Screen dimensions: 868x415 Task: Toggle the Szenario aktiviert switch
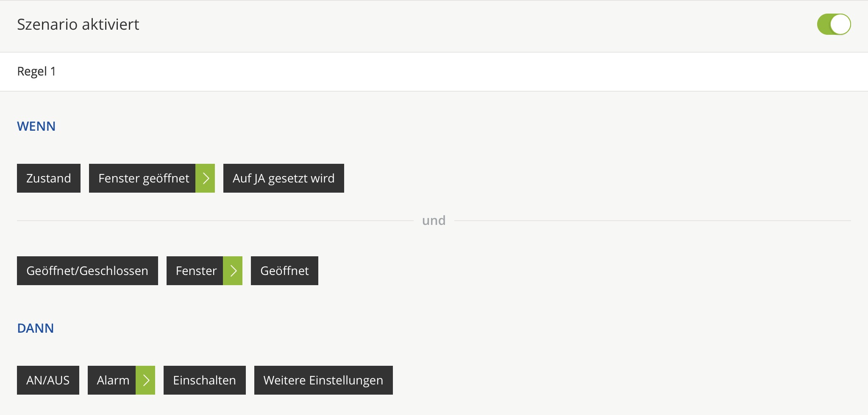(x=833, y=24)
